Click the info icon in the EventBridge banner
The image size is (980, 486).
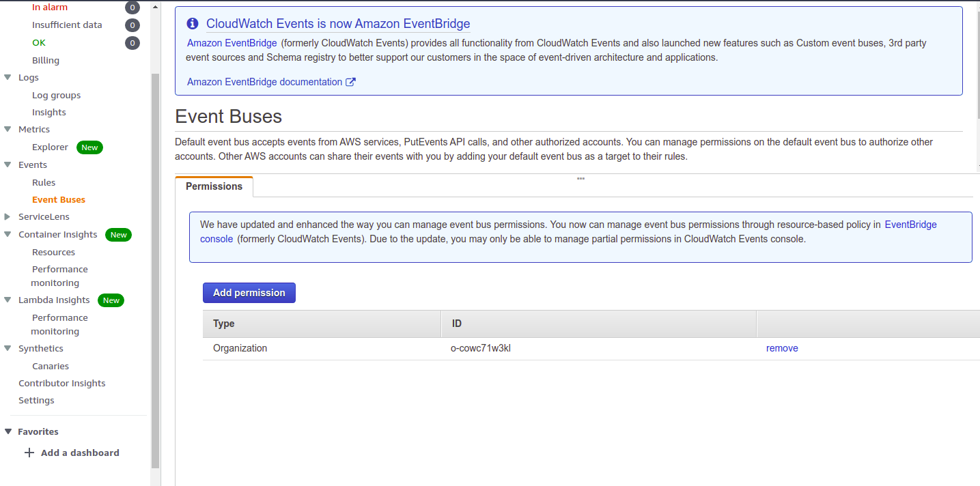pos(193,24)
